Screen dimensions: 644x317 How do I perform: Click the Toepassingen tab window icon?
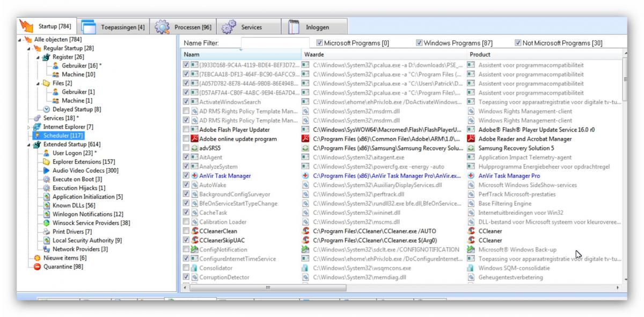point(89,27)
